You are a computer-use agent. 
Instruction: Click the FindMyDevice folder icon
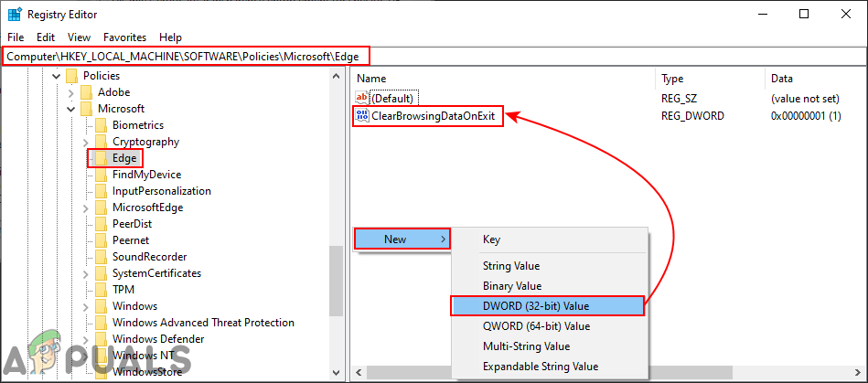click(x=101, y=175)
